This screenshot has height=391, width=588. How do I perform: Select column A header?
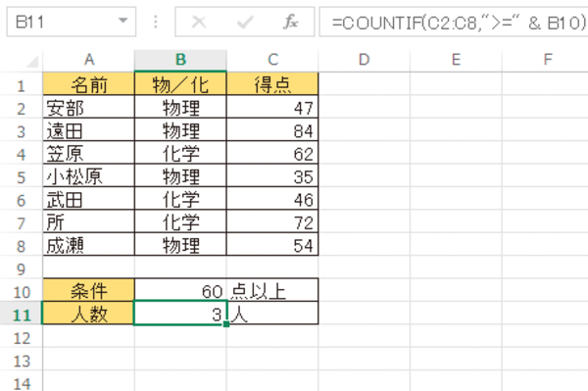(89, 60)
